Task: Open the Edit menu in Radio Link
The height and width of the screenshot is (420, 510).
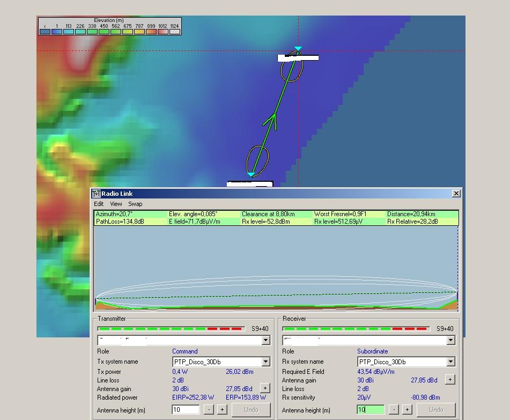Action: [99, 204]
